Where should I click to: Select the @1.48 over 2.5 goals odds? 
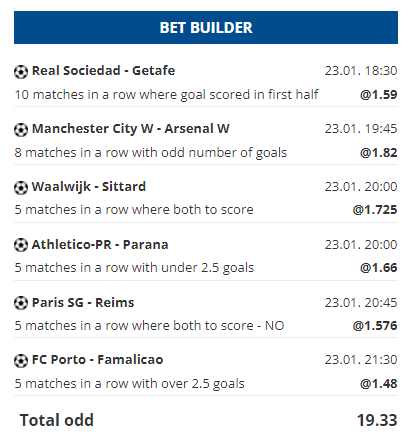379,384
